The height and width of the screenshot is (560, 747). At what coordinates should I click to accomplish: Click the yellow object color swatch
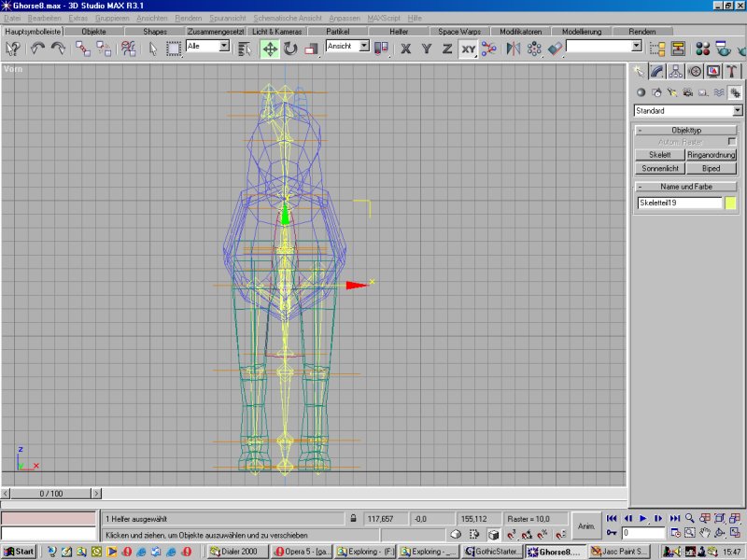[731, 203]
